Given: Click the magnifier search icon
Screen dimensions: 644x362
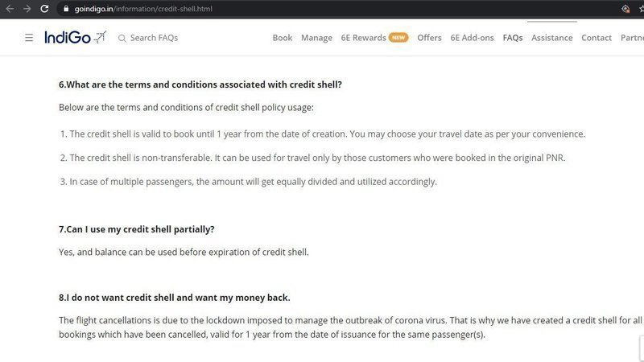Looking at the screenshot, I should [x=122, y=38].
